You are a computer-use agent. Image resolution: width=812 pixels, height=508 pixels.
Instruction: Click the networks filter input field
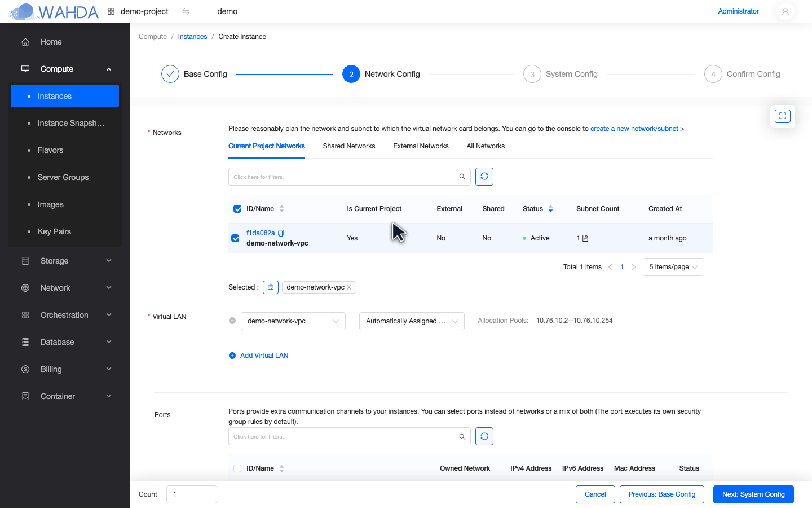[x=350, y=177]
